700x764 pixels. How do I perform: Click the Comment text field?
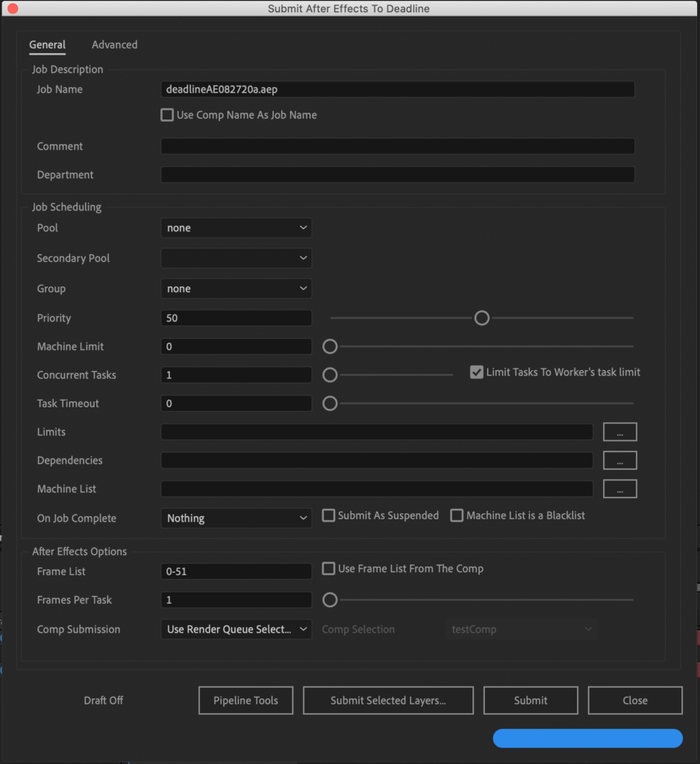click(x=398, y=146)
